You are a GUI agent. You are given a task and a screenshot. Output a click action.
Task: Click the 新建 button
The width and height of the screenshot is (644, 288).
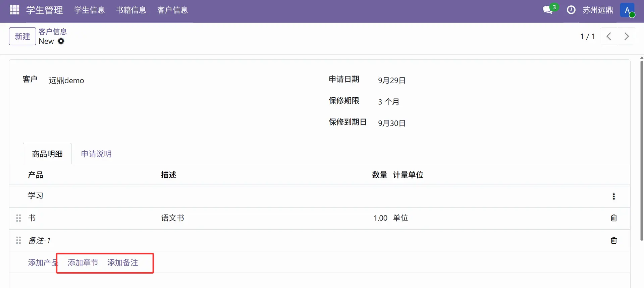[x=22, y=36]
